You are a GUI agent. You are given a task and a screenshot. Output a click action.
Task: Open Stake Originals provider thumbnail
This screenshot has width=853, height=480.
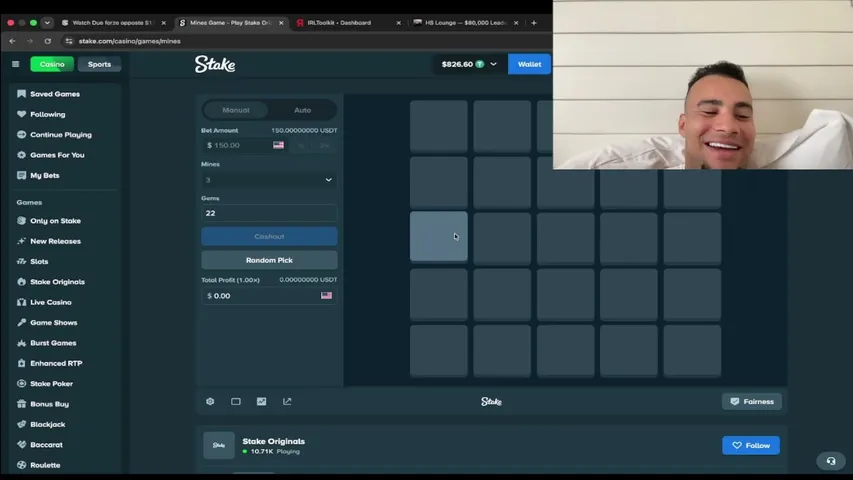(219, 445)
